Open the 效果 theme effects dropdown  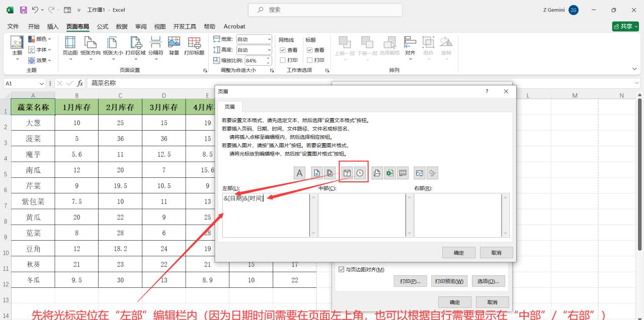click(x=39, y=60)
